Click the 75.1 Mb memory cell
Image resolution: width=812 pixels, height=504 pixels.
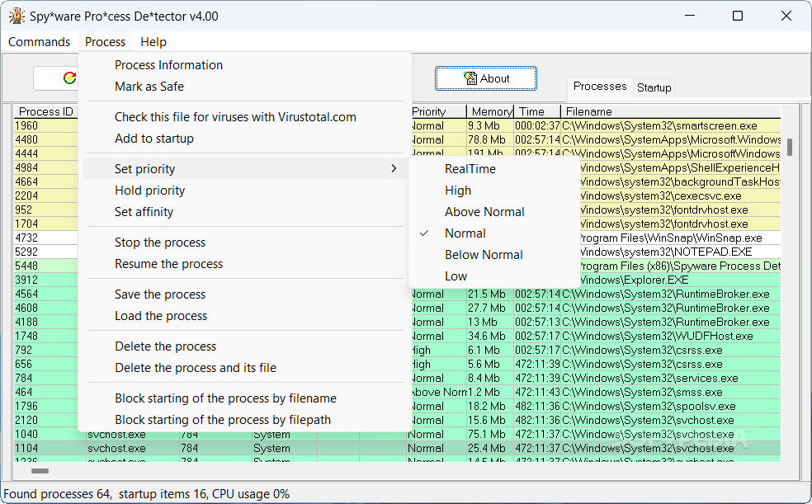point(490,434)
